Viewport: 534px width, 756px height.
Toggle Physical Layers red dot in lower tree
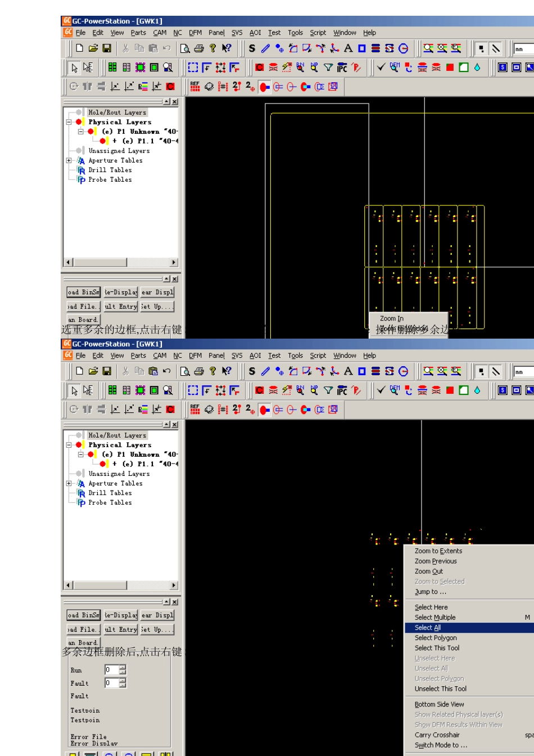point(80,445)
